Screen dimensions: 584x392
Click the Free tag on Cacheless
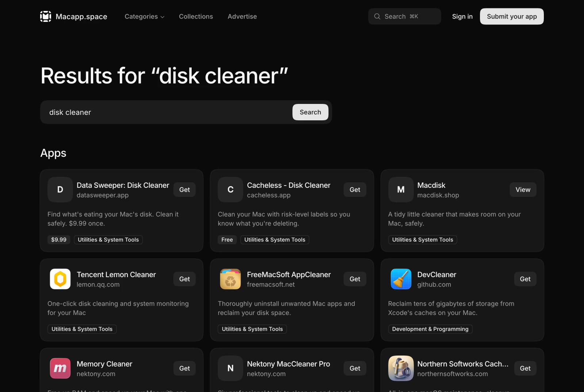tap(227, 240)
